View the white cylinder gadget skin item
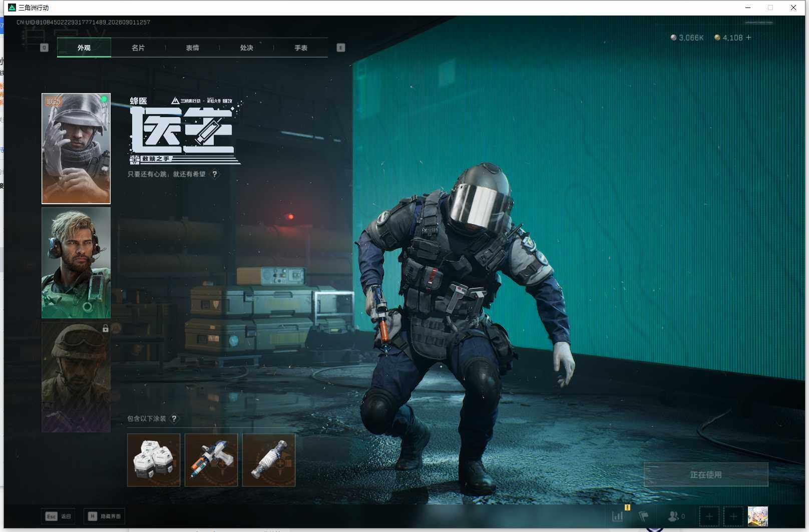This screenshot has height=532, width=809. pyautogui.click(x=269, y=460)
